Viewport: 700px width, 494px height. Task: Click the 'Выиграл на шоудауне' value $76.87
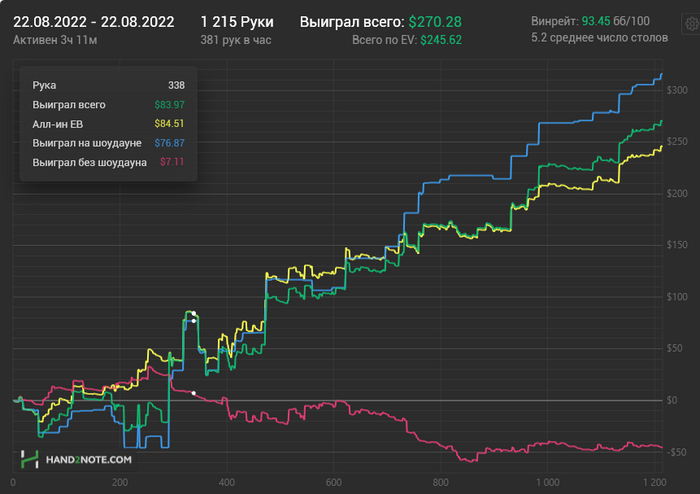pos(169,143)
